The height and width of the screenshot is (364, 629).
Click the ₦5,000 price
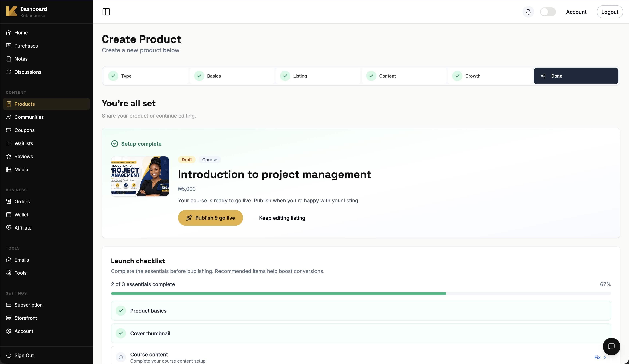tap(187, 189)
